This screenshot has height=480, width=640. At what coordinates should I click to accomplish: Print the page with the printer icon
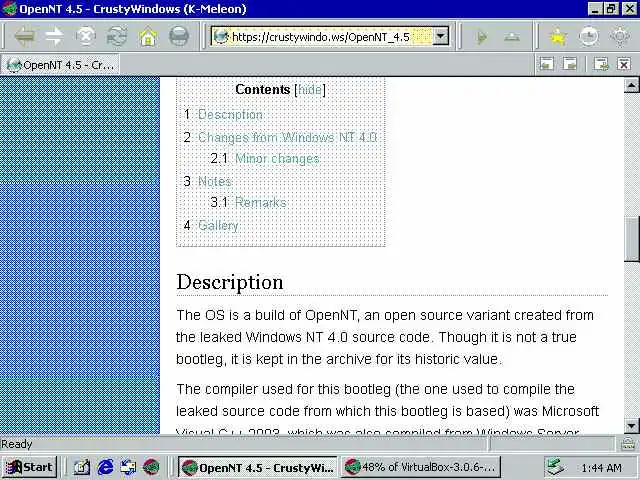(x=179, y=37)
